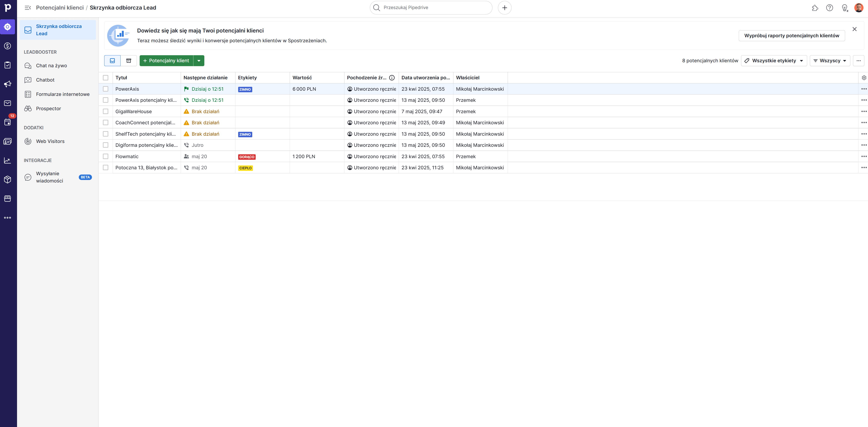This screenshot has width=868, height=427.
Task: Switch to the inbox view icon
Action: point(113,61)
